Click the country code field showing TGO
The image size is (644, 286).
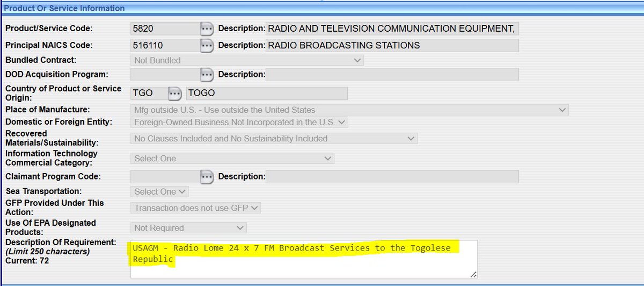148,94
